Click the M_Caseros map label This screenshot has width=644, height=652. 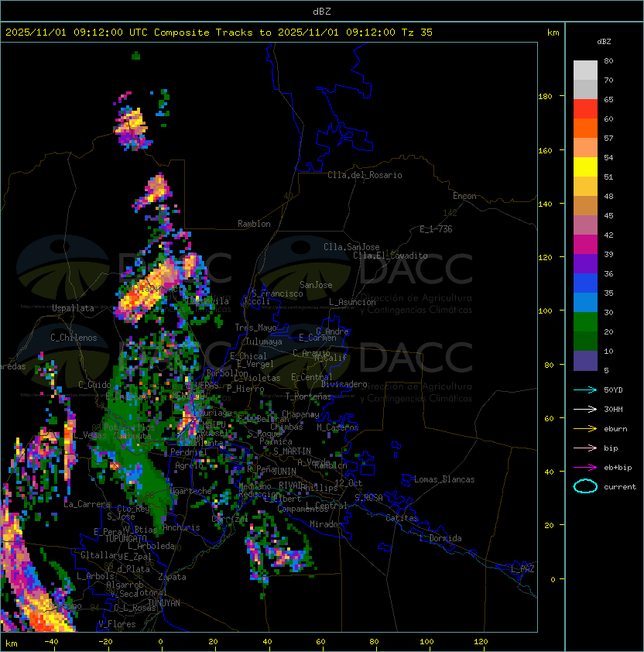[337, 427]
